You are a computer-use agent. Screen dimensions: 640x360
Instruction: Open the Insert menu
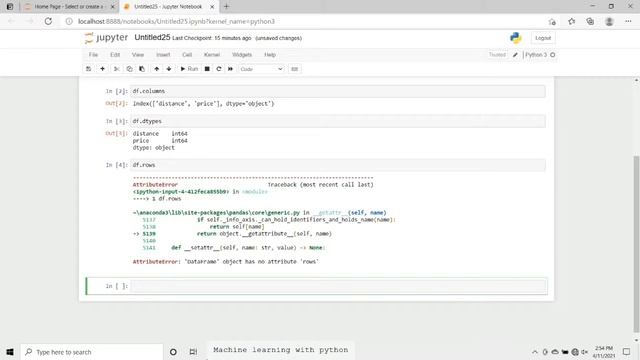(x=163, y=55)
